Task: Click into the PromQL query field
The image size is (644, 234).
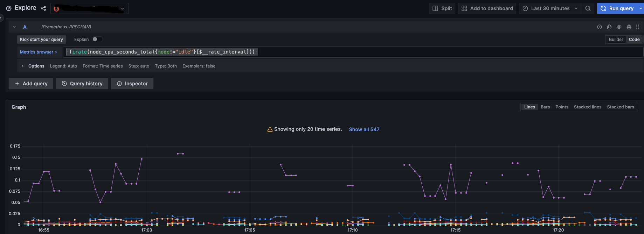Action: click(x=354, y=52)
